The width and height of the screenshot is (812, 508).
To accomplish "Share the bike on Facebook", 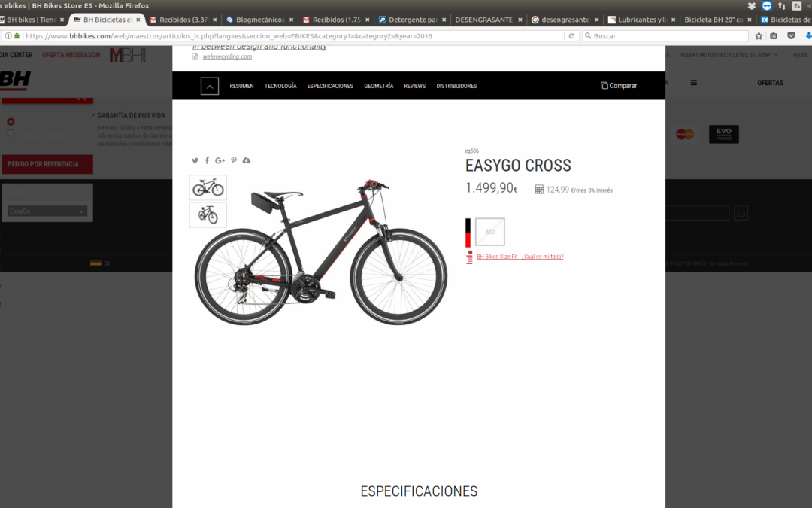I will 208,161.
